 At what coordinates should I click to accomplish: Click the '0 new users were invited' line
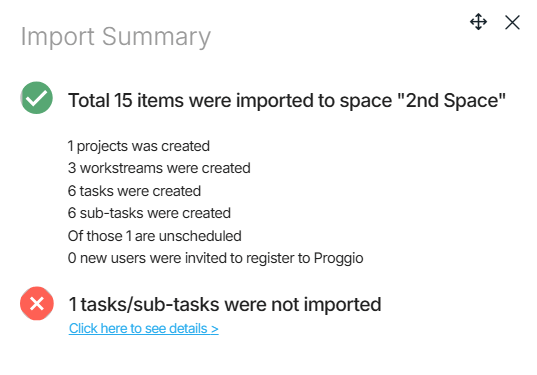[x=215, y=259]
